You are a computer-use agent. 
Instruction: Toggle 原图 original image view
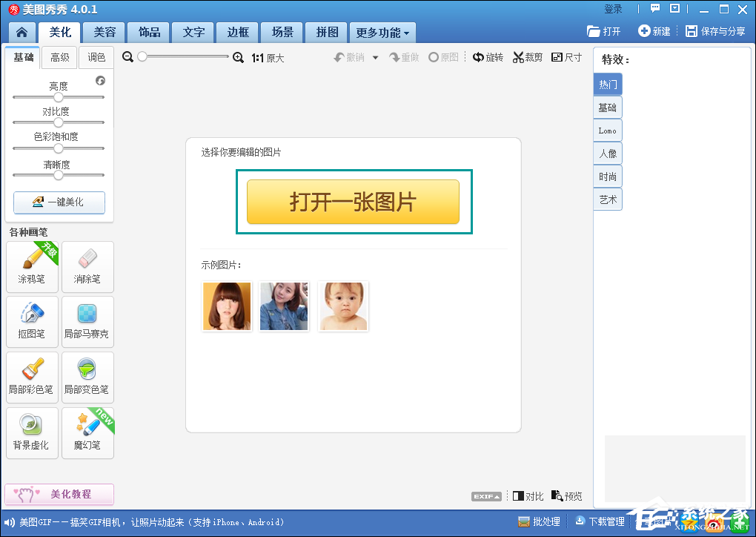tap(443, 57)
